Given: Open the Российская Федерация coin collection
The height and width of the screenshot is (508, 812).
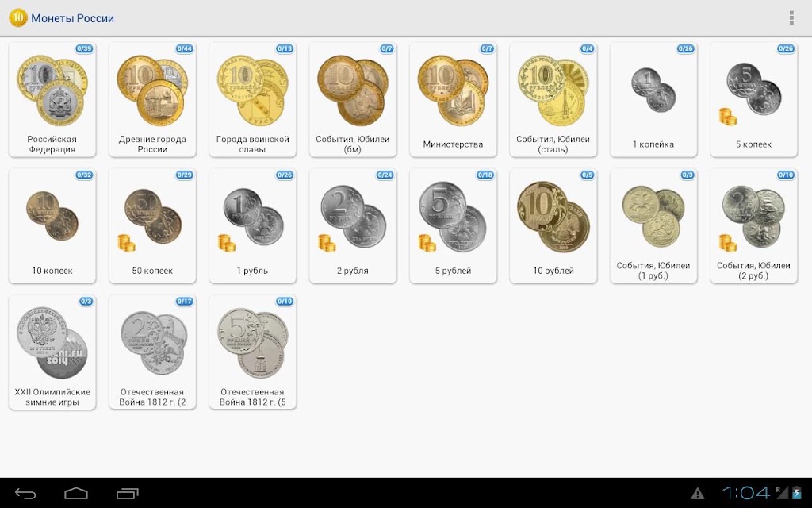Looking at the screenshot, I should pos(52,99).
